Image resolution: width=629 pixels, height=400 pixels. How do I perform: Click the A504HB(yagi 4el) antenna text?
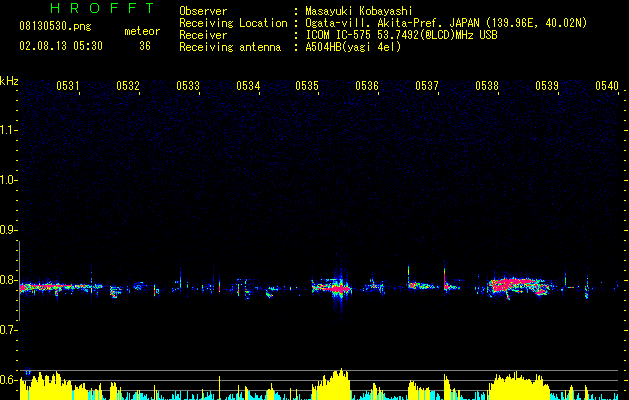(x=353, y=47)
